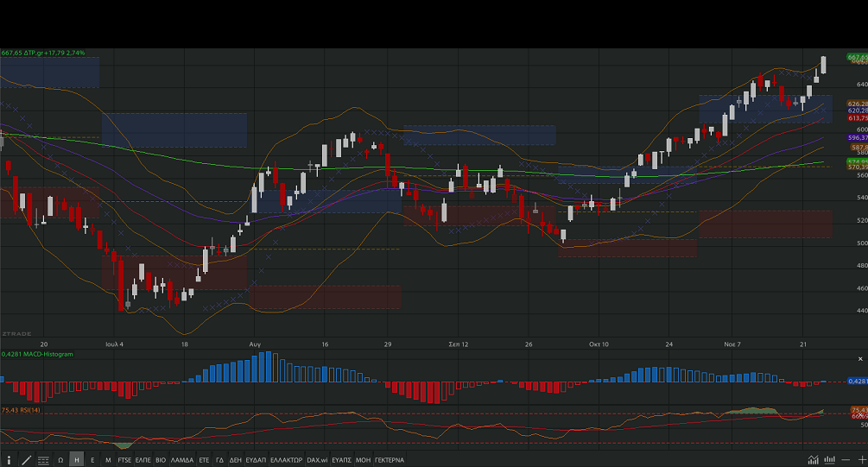Screen dimensions: 868x467
Task: Open the ΛΑΜΔΑ symbol tab
Action: 182,460
